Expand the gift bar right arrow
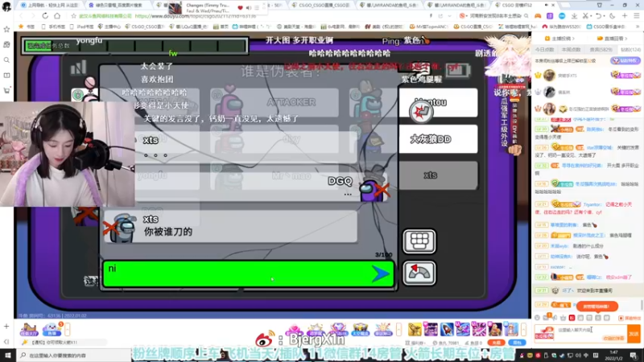 523,329
